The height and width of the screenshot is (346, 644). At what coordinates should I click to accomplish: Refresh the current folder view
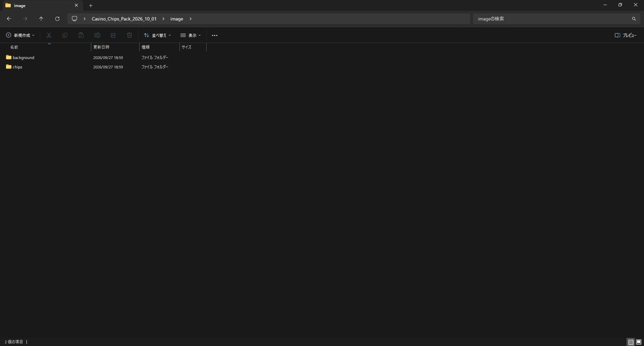pyautogui.click(x=57, y=19)
